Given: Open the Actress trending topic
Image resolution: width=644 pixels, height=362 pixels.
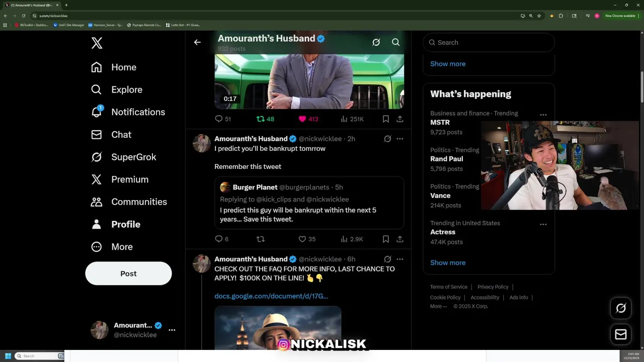Looking at the screenshot, I should 443,232.
